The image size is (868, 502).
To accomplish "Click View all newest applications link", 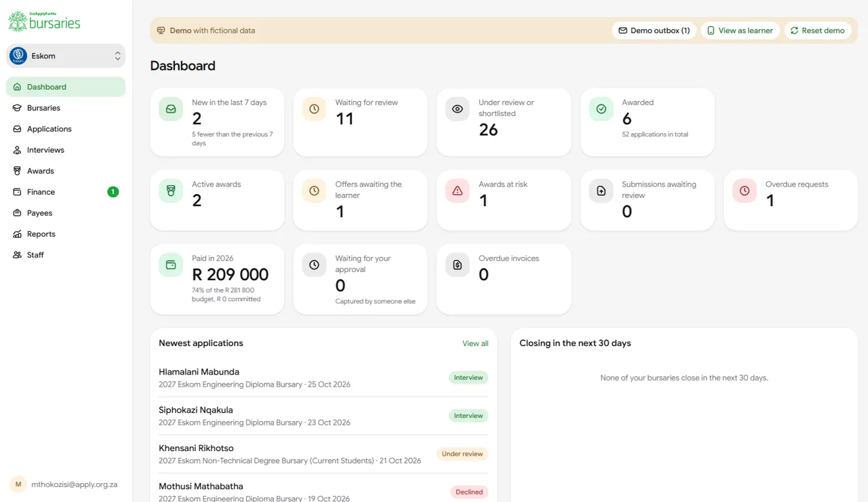I will pyautogui.click(x=475, y=344).
